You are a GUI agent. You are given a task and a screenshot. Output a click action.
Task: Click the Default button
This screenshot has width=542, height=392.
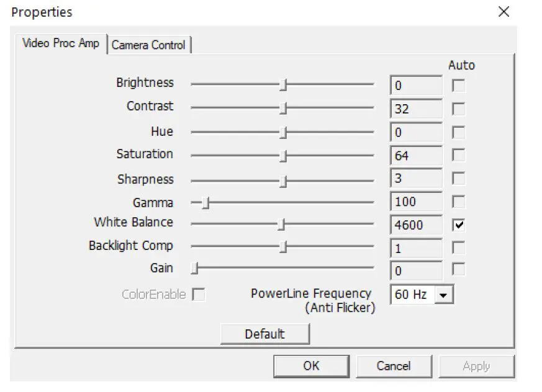pyautogui.click(x=264, y=334)
